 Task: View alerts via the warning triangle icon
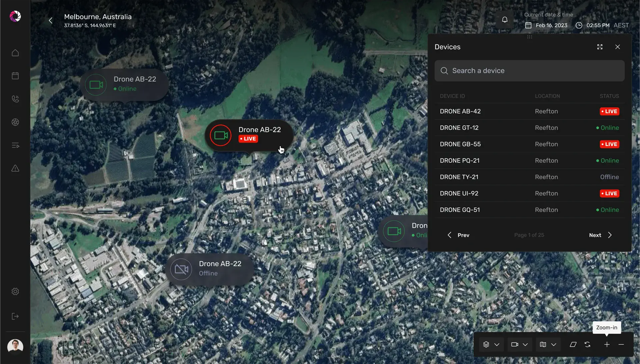(15, 169)
